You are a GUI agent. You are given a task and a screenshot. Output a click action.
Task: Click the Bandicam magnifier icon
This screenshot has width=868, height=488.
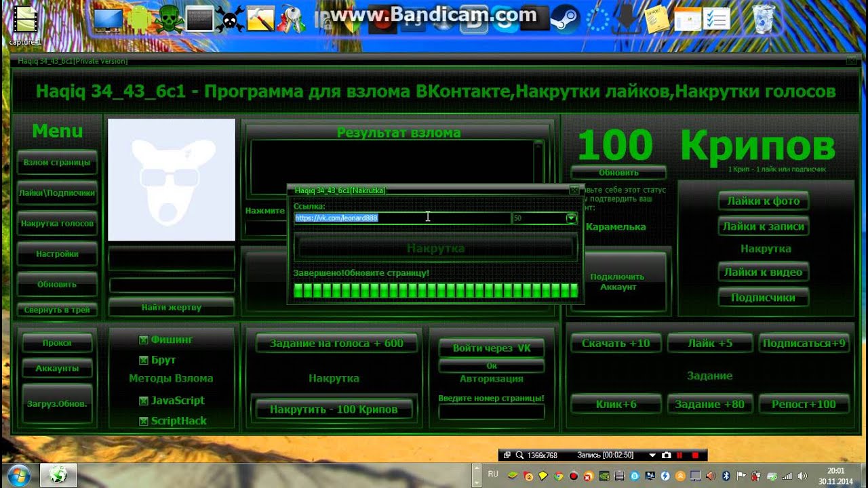pos(520,455)
